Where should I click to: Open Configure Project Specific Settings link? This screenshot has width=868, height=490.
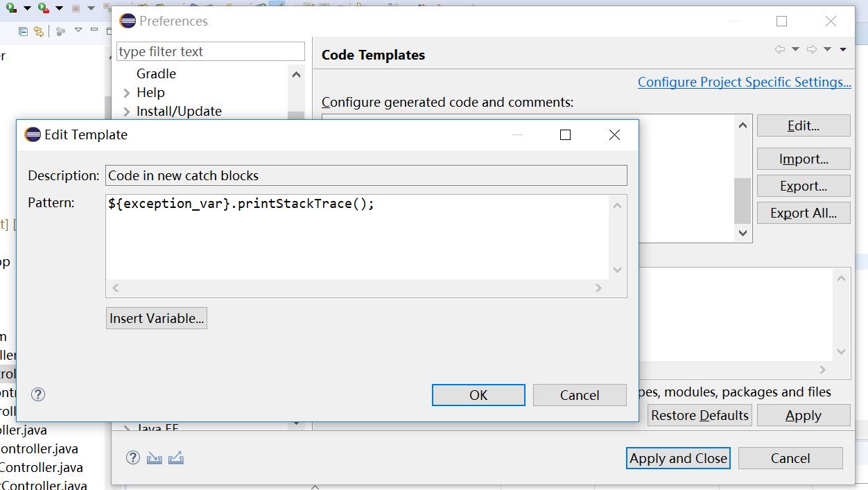coord(743,82)
